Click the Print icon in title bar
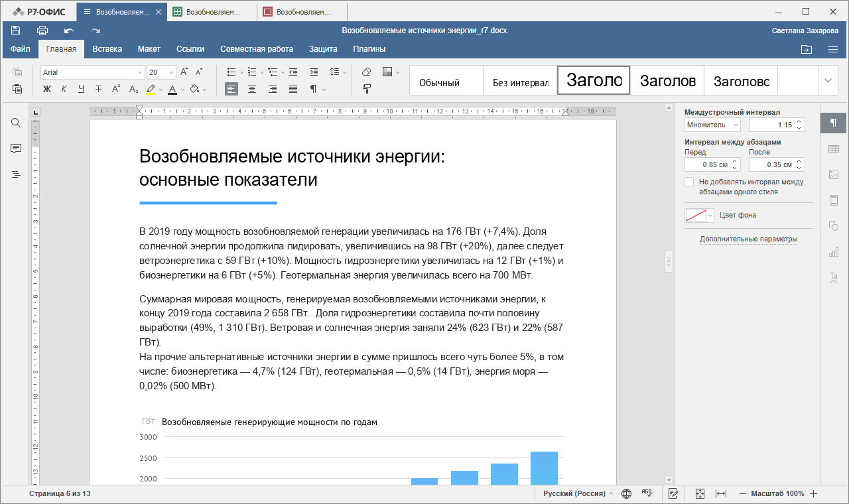Image resolution: width=849 pixels, height=504 pixels. coord(42,31)
